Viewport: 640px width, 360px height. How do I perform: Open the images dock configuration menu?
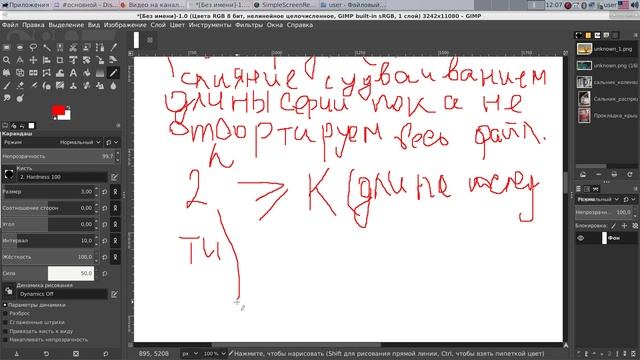click(x=635, y=36)
